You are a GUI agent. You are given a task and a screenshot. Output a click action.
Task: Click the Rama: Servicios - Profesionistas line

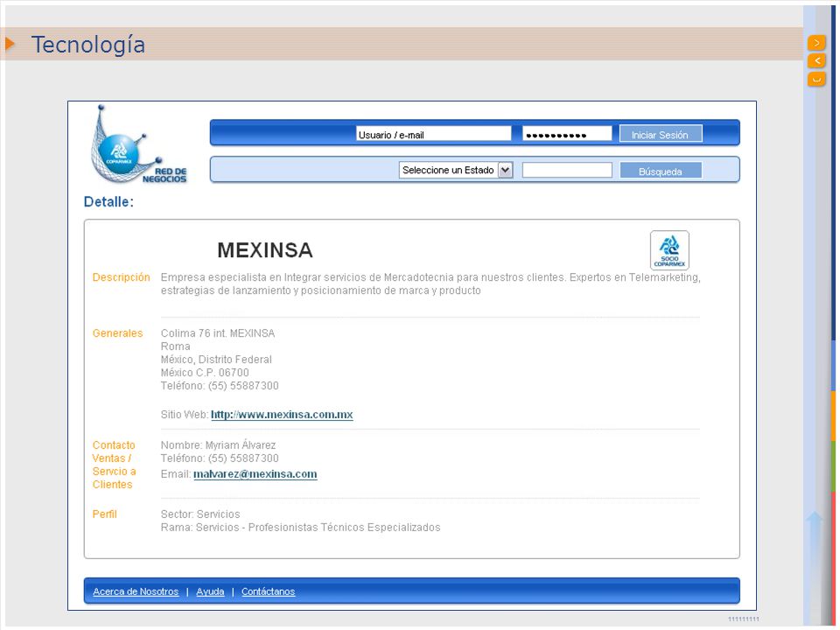click(300, 528)
